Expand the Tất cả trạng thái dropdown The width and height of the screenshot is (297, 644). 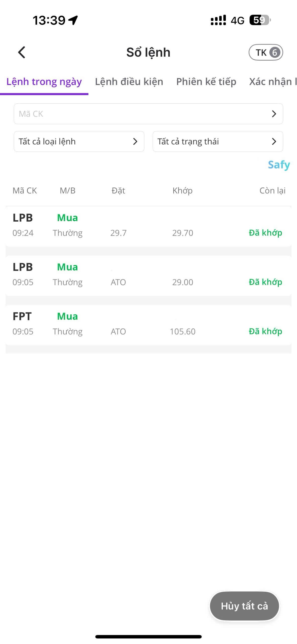[x=218, y=141]
